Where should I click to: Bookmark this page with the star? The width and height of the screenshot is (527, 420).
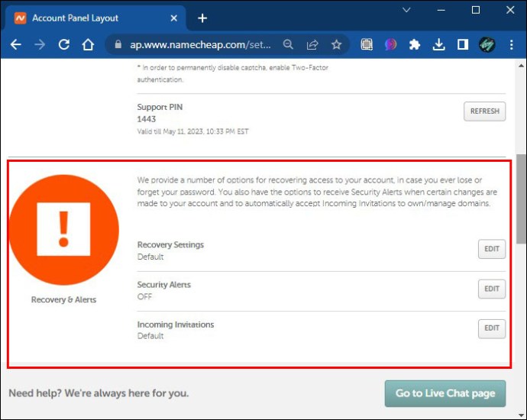coord(336,44)
